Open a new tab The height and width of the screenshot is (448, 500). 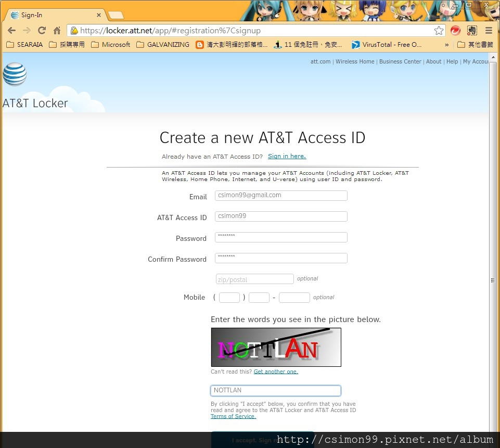tap(116, 15)
